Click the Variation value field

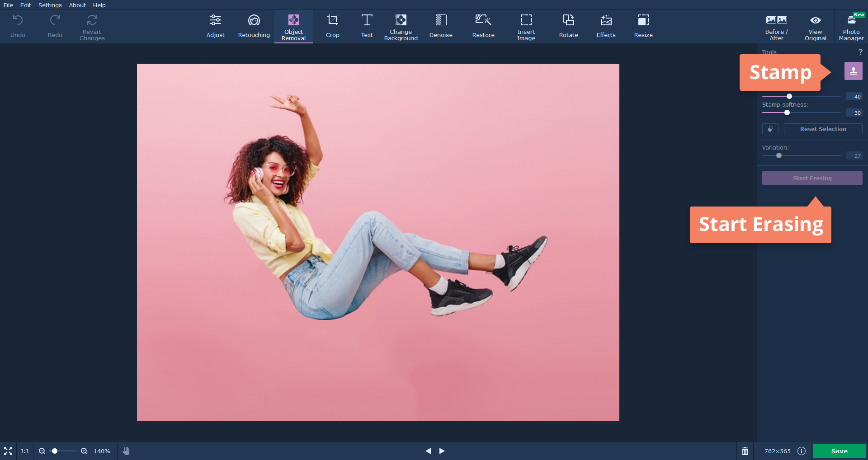[854, 156]
